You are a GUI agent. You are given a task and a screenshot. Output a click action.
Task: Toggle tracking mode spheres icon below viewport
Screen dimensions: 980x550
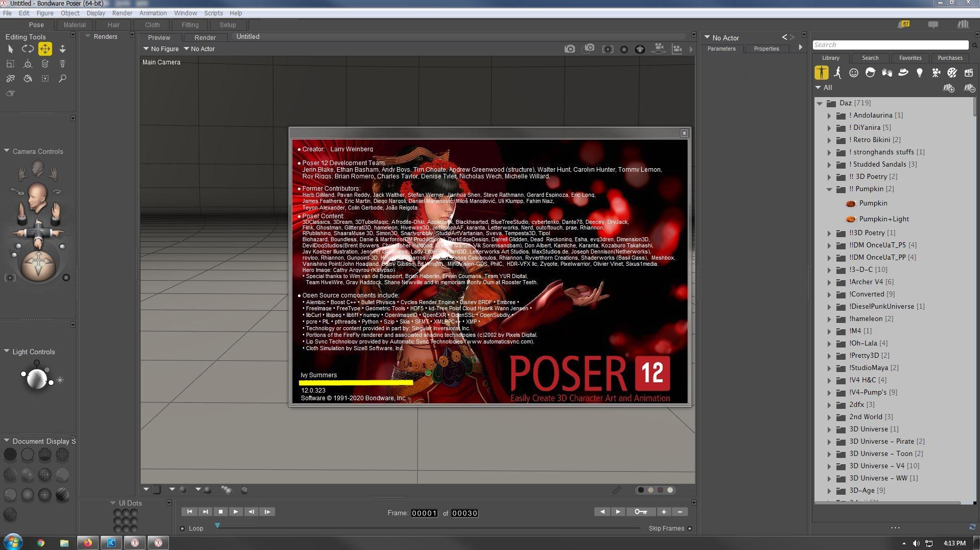pyautogui.click(x=226, y=490)
